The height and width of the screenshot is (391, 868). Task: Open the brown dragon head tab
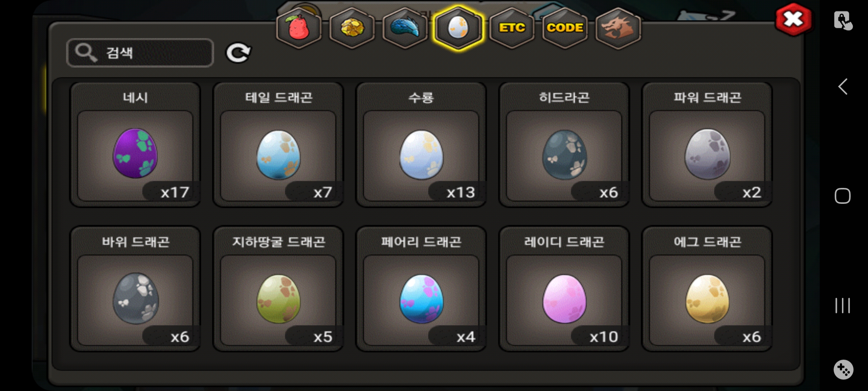[618, 28]
